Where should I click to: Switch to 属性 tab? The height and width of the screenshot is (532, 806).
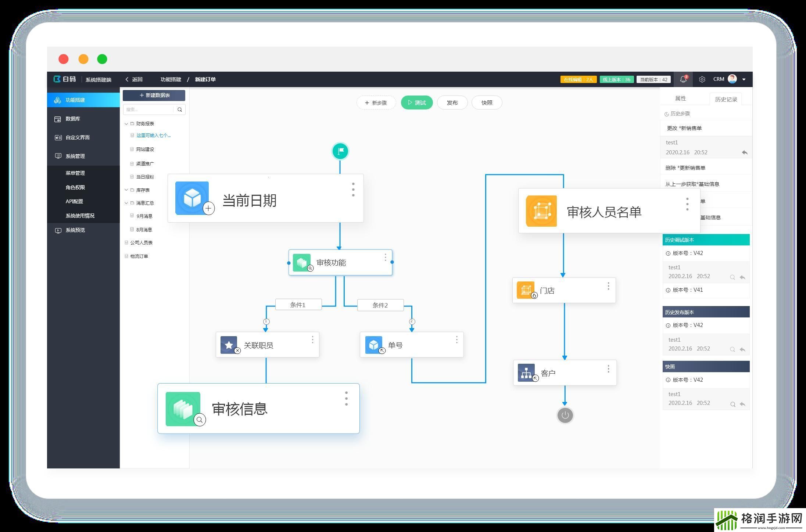[680, 98]
